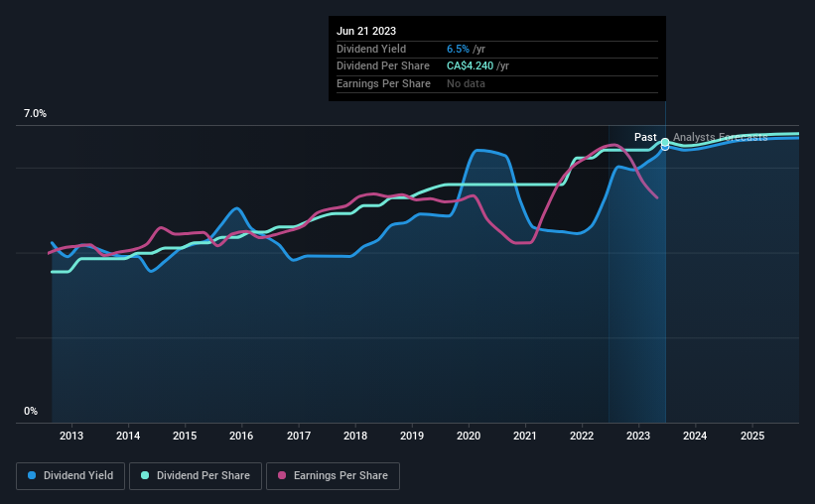Click the pink Earnings Per Share legend dot

click(x=282, y=475)
